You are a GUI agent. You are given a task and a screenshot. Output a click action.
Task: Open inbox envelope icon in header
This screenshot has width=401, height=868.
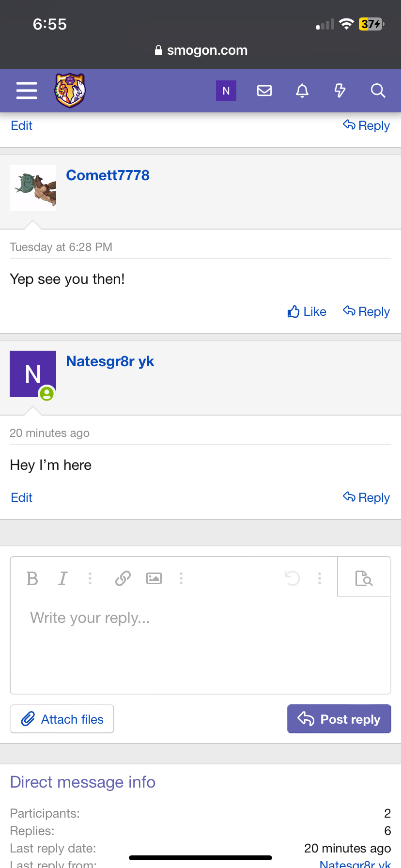(x=264, y=91)
